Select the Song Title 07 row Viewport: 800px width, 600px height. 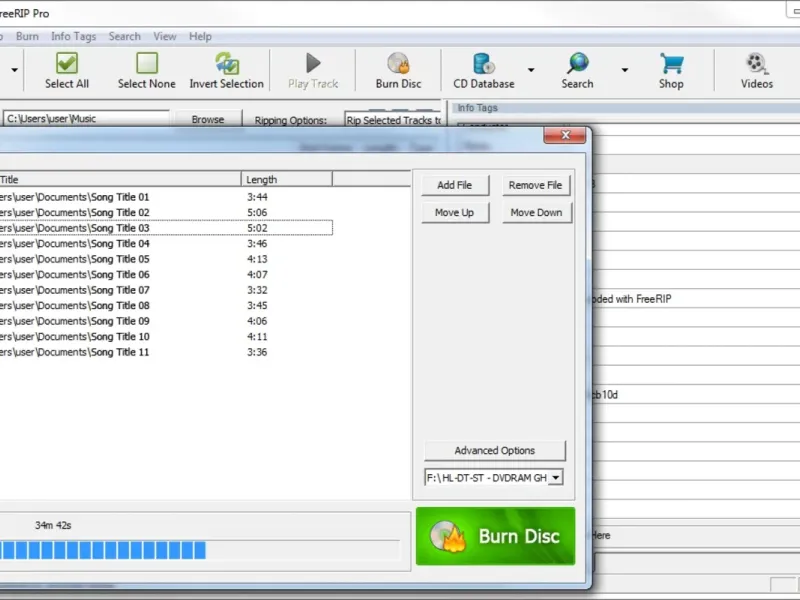coord(166,290)
